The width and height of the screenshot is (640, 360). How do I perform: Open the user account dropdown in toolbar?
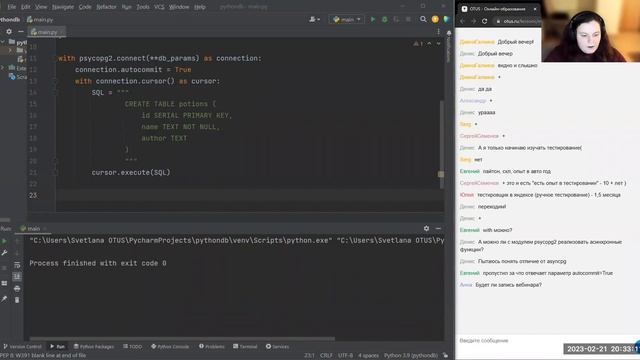(314, 19)
